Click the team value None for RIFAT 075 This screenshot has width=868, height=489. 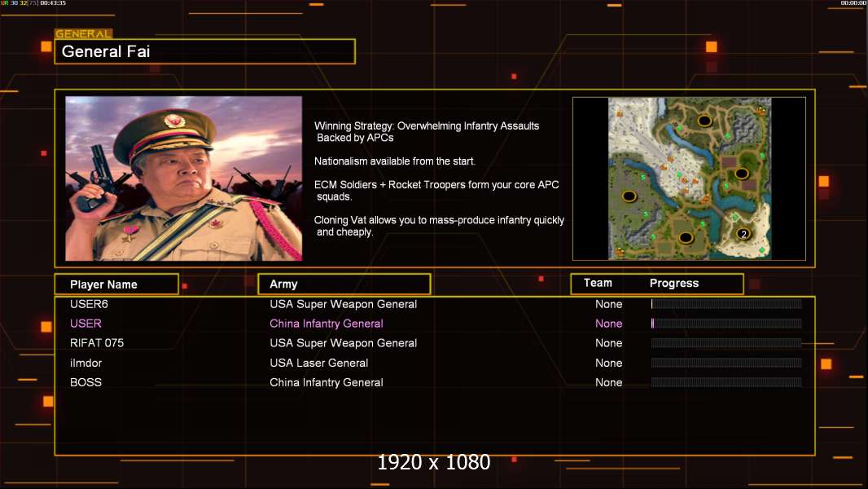(x=608, y=343)
